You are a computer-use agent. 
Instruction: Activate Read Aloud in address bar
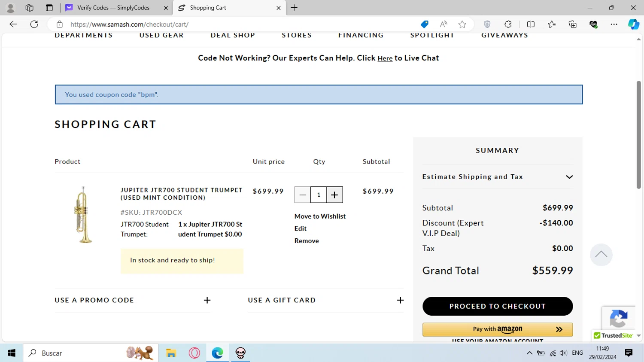[x=444, y=24]
